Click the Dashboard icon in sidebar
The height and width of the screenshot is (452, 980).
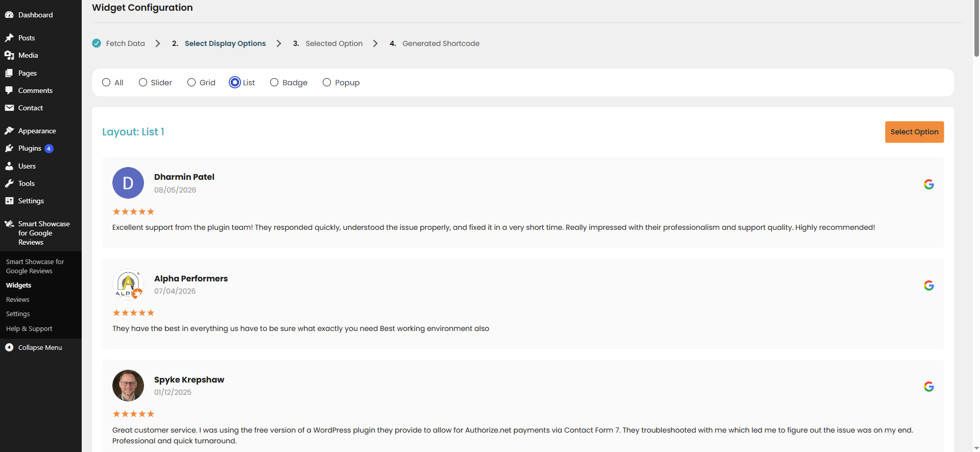click(9, 15)
